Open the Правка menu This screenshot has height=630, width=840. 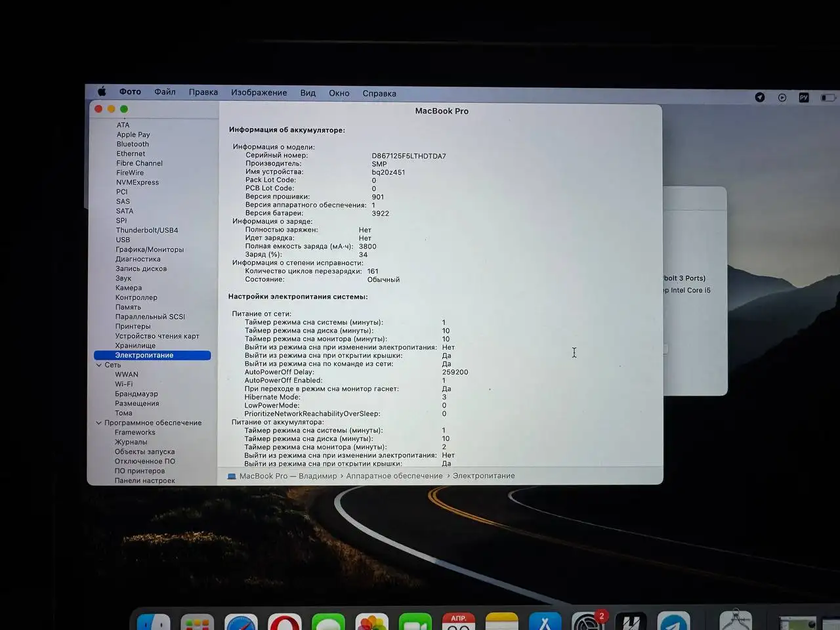[x=203, y=93]
